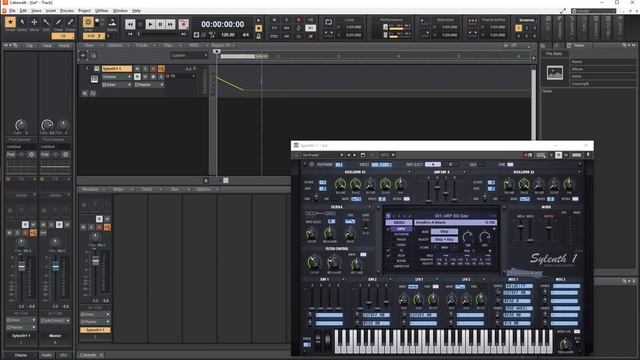The image size is (640, 360).
Task: Activate the Erase tool icon
Action: pyautogui.click(x=70, y=22)
